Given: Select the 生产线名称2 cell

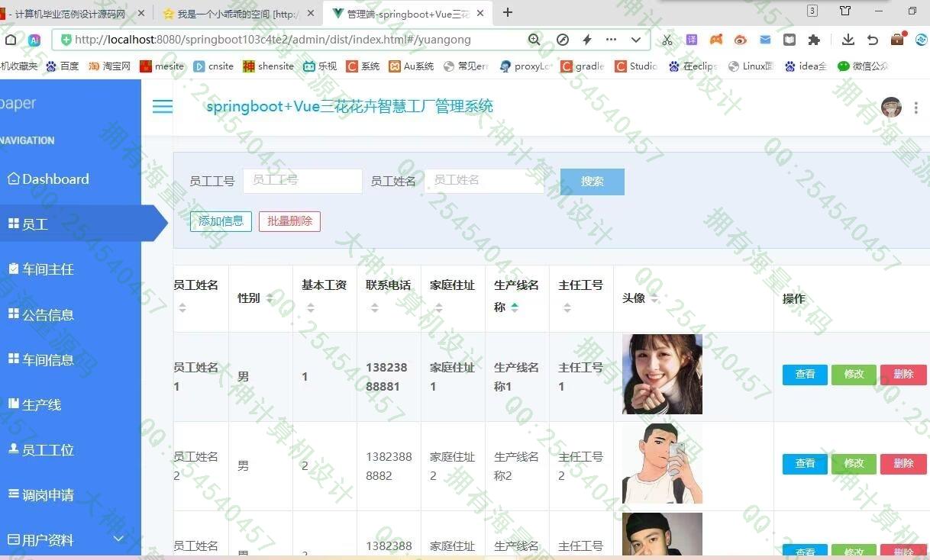Looking at the screenshot, I should click(x=516, y=466).
